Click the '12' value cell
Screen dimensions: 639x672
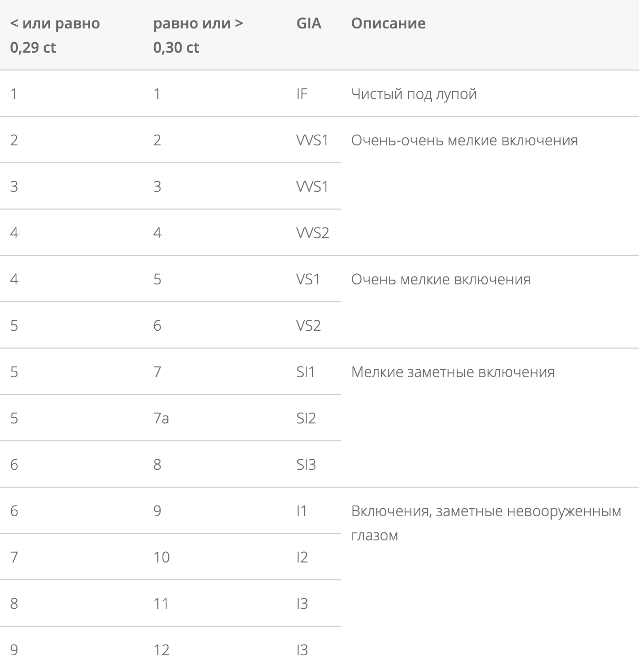(x=162, y=650)
